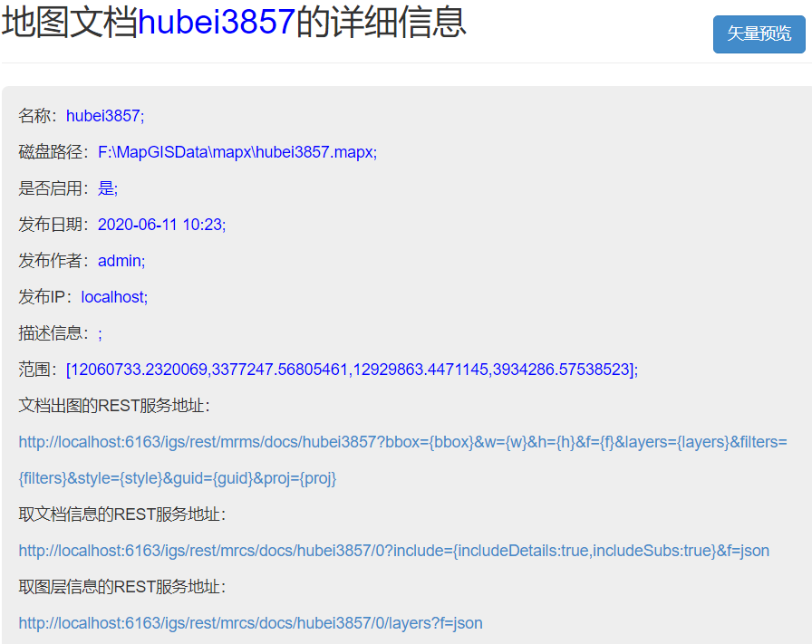Click the 发布作者: label
Screen dimensions: 812x644
coord(54,260)
